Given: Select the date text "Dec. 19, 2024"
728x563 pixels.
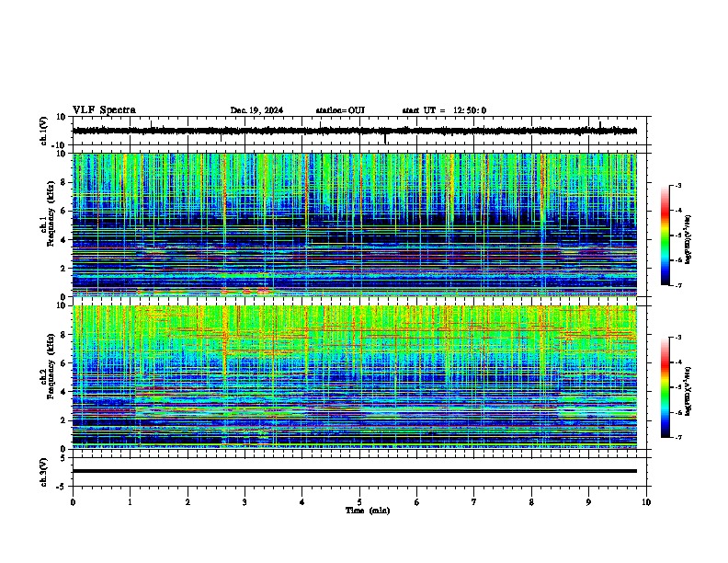Looking at the screenshot, I should [256, 110].
